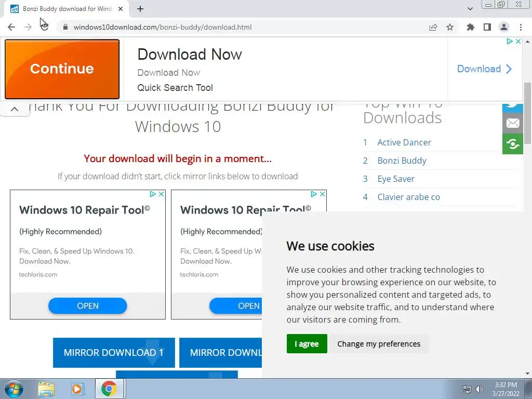532x399 pixels.
Task: Click the browser forward arrow
Action: coord(28,27)
